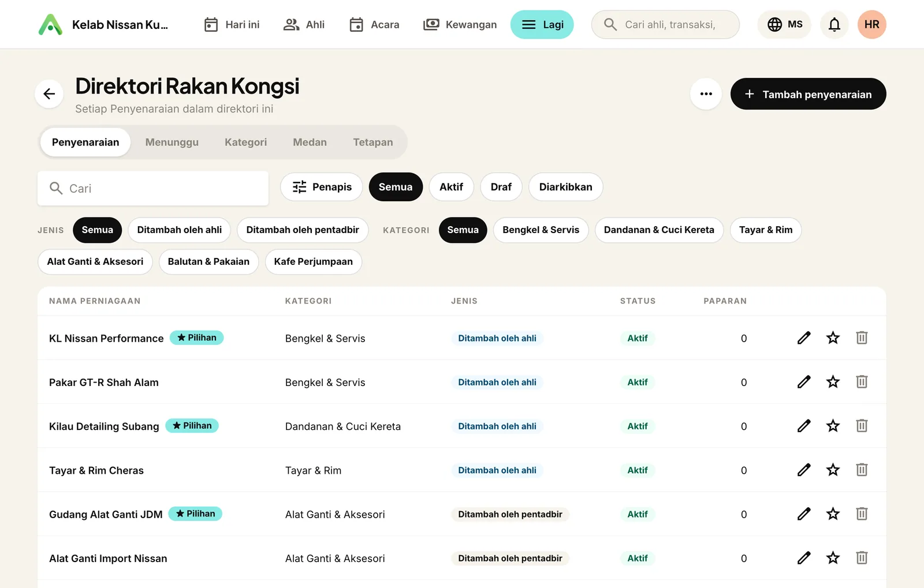Filter category by Tayar & Rim chip
This screenshot has height=588, width=924.
click(766, 230)
